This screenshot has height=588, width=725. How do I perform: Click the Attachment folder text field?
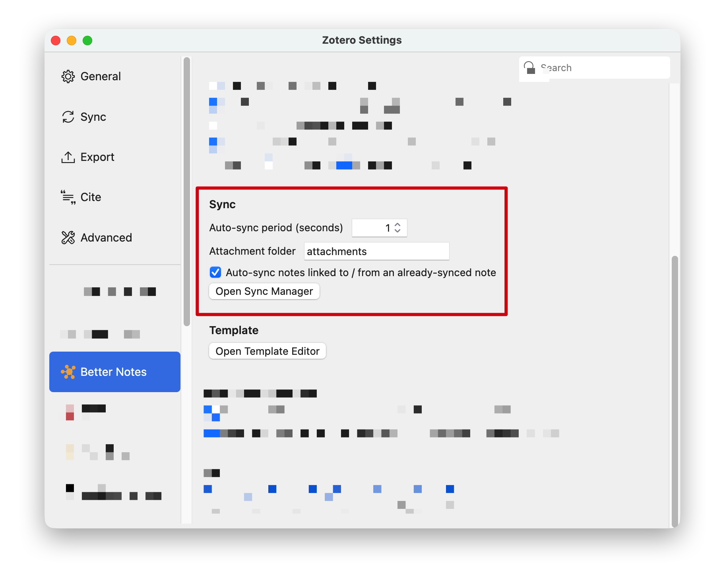point(376,251)
